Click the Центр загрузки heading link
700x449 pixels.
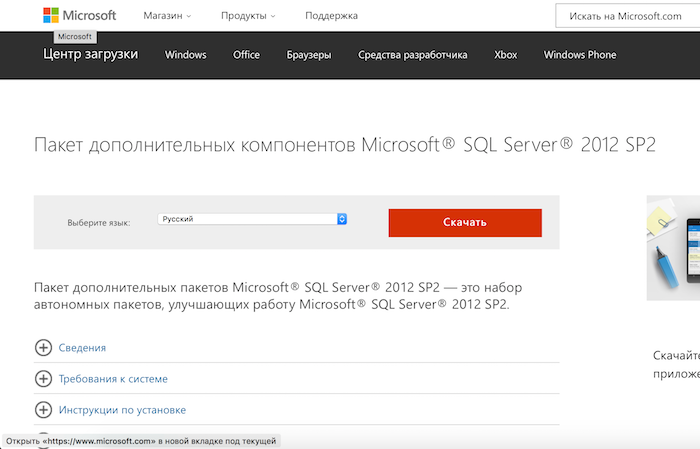coord(91,55)
